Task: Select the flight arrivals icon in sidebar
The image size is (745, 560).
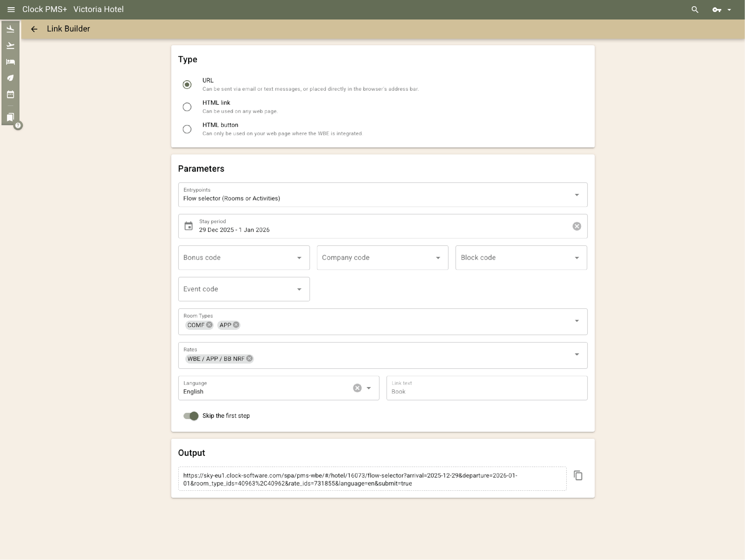Action: point(10,29)
